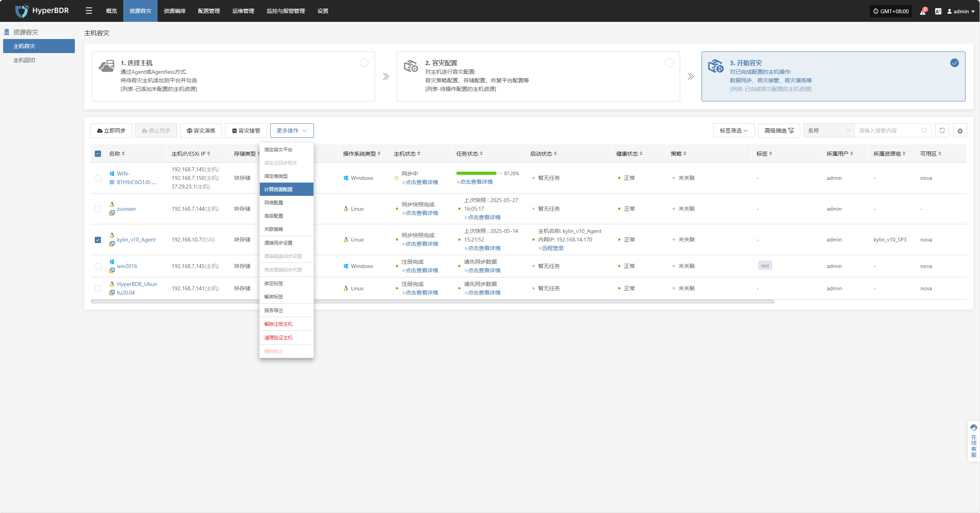Sort by 主机状态 column arrows
This screenshot has height=513, width=980.
click(x=419, y=154)
